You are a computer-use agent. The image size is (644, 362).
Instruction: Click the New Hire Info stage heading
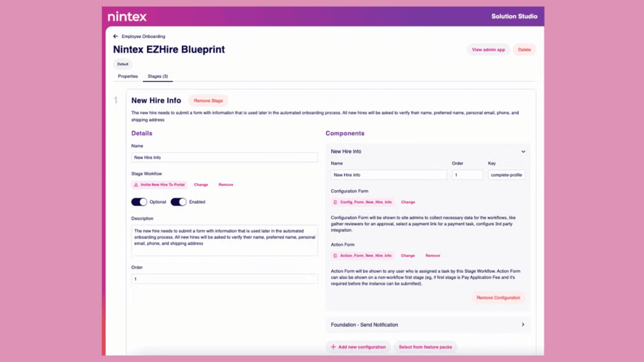point(156,101)
